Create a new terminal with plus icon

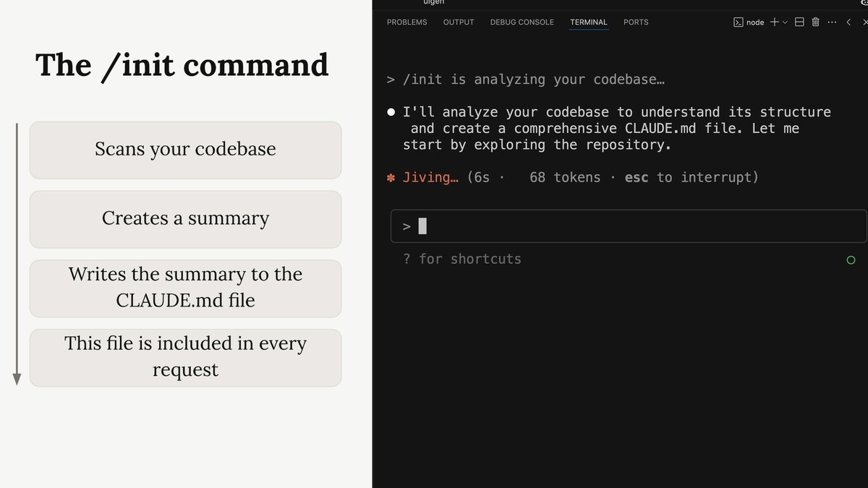click(774, 22)
